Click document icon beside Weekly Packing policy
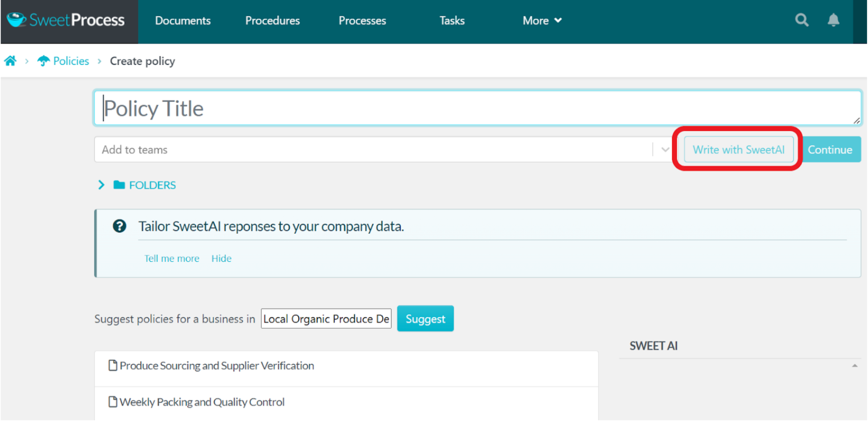Viewport: 868px width, 423px height. point(113,401)
